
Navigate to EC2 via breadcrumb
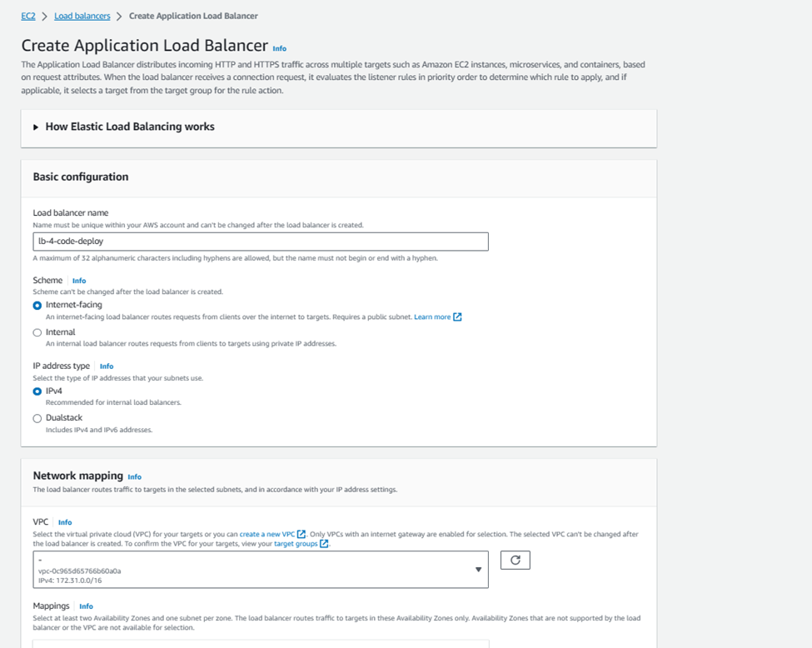point(28,15)
